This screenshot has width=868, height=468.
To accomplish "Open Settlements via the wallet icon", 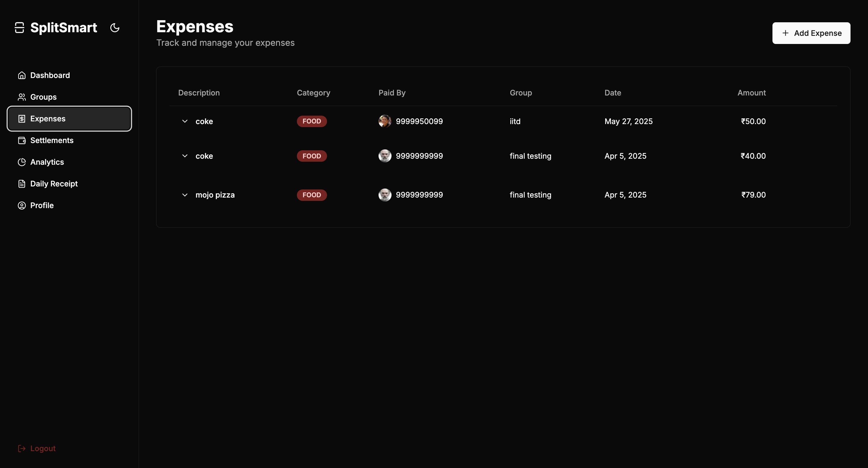I will 22,140.
